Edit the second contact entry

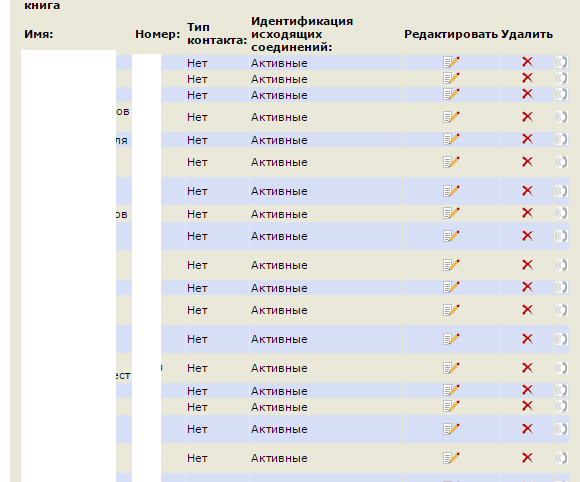click(451, 78)
